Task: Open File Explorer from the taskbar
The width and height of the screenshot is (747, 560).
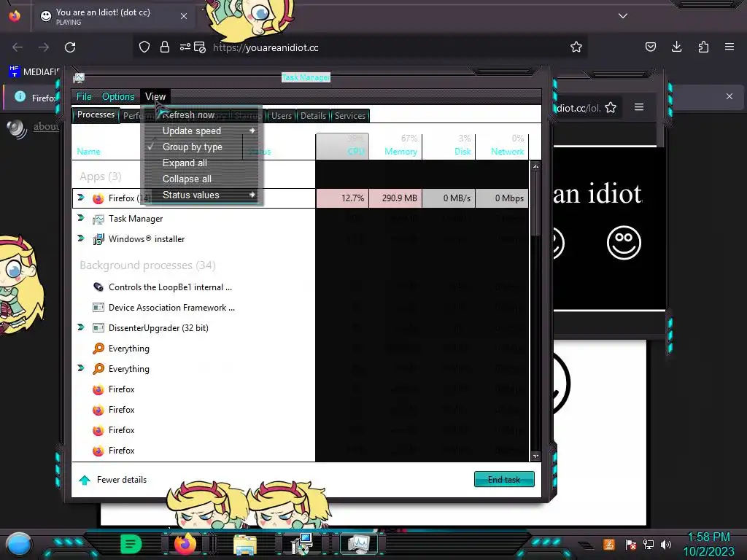Action: [245, 545]
